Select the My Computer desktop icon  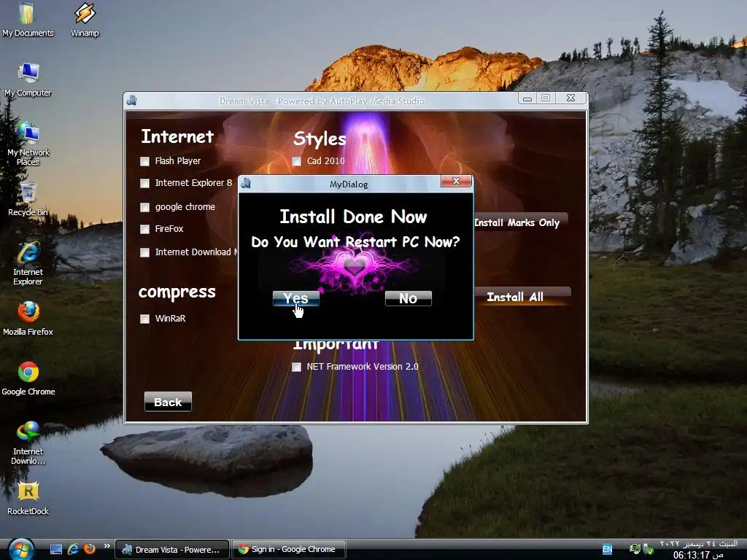pyautogui.click(x=28, y=79)
